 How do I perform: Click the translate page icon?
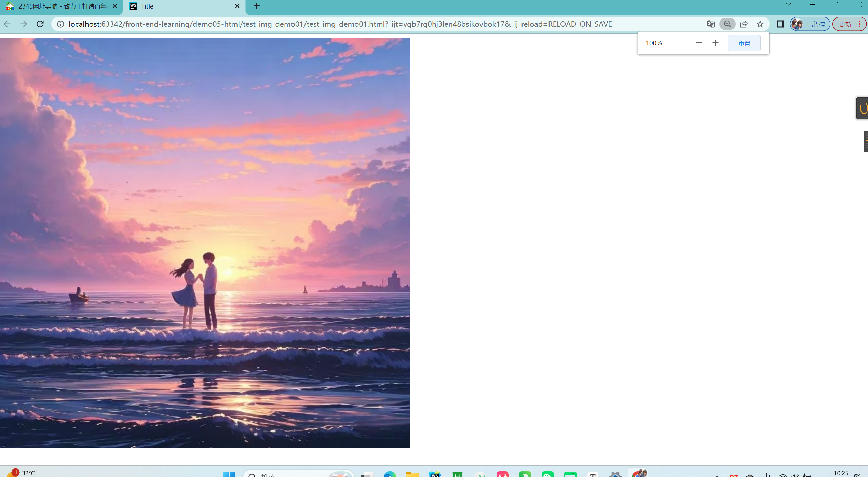point(711,24)
